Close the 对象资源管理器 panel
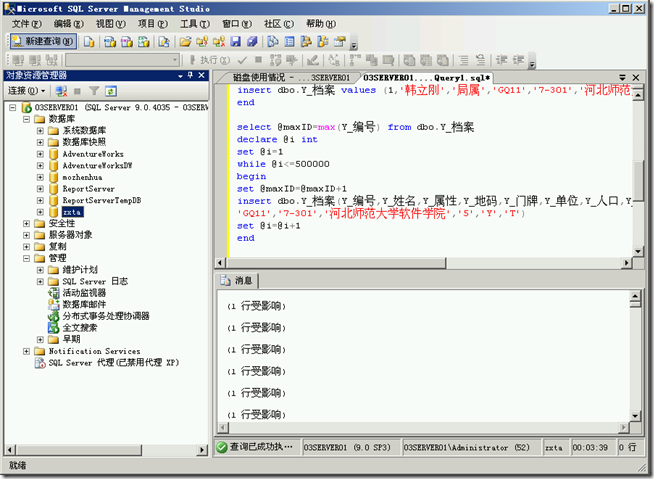 pyautogui.click(x=201, y=75)
